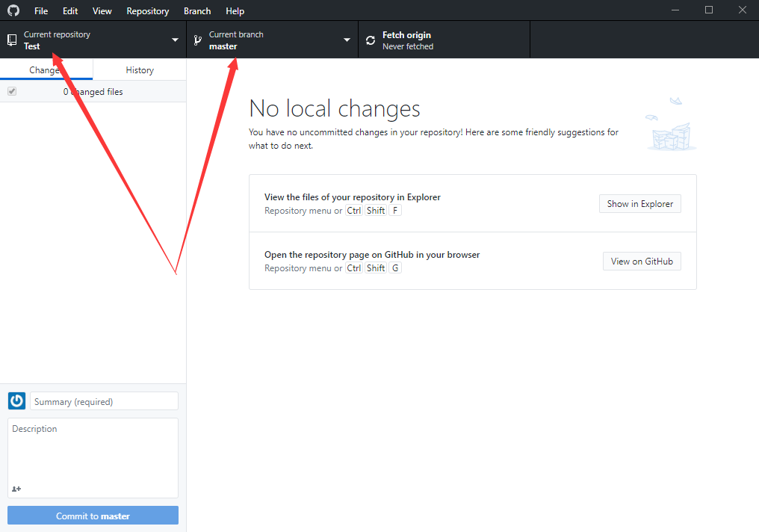Switch to the History tab
The width and height of the screenshot is (759, 532).
click(140, 69)
